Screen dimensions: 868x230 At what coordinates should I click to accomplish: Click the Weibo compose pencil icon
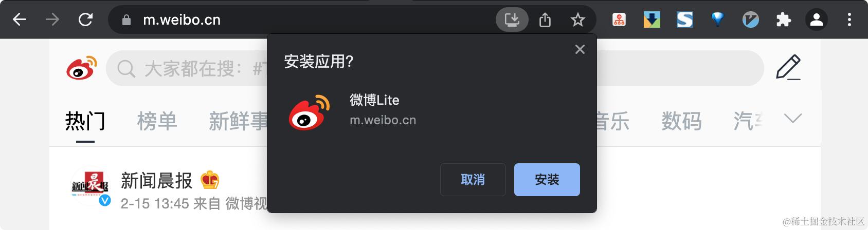(788, 68)
